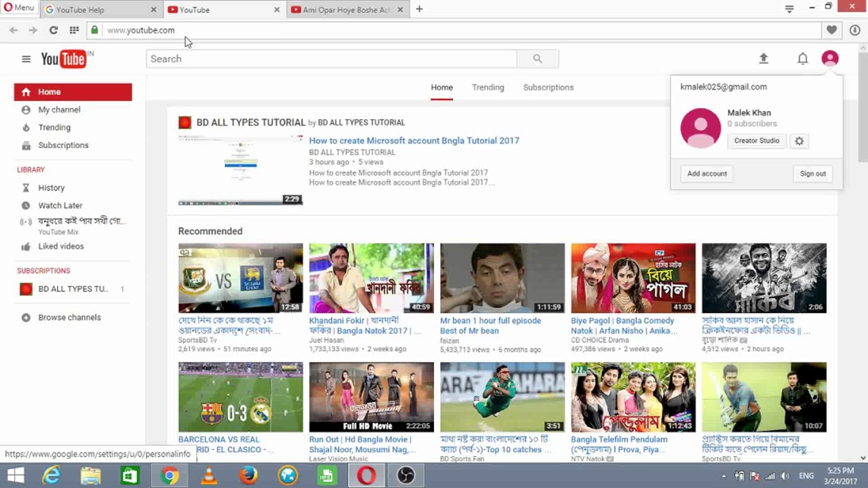Click the LIBRARY section heading

31,170
